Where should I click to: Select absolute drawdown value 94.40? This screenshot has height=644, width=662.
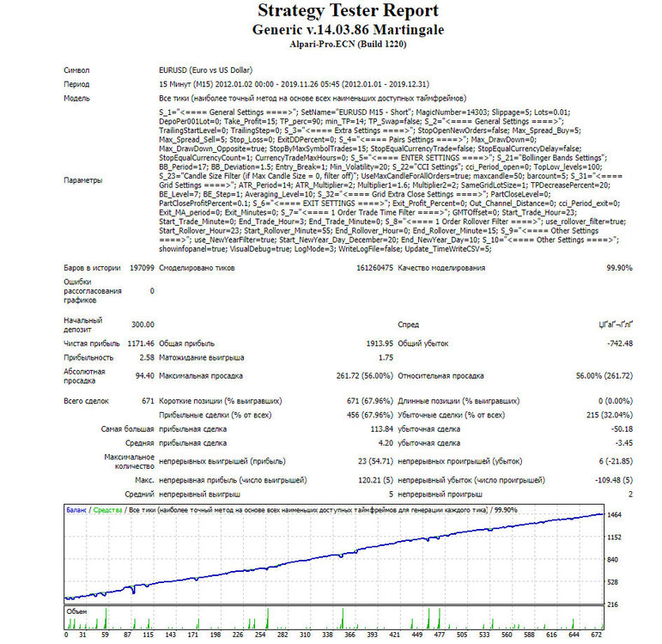pyautogui.click(x=145, y=376)
